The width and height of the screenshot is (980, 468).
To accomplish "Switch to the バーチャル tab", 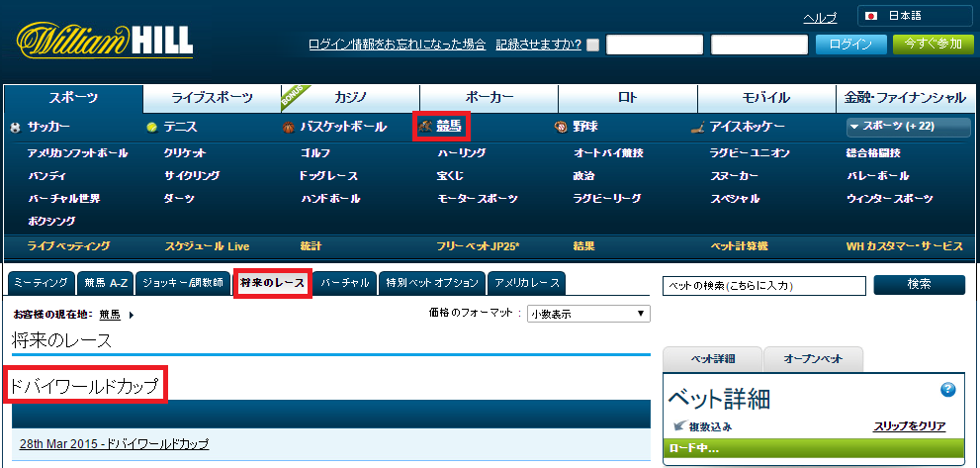I will pos(345,283).
